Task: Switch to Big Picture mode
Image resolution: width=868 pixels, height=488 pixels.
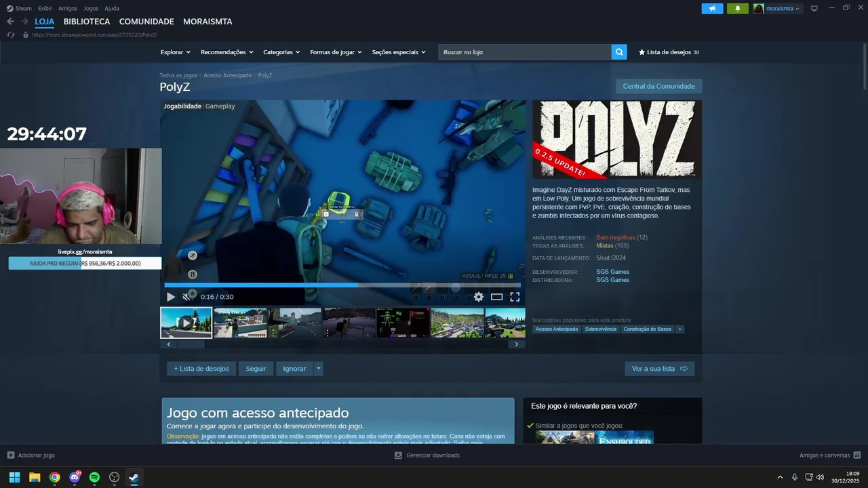Action: [x=814, y=8]
